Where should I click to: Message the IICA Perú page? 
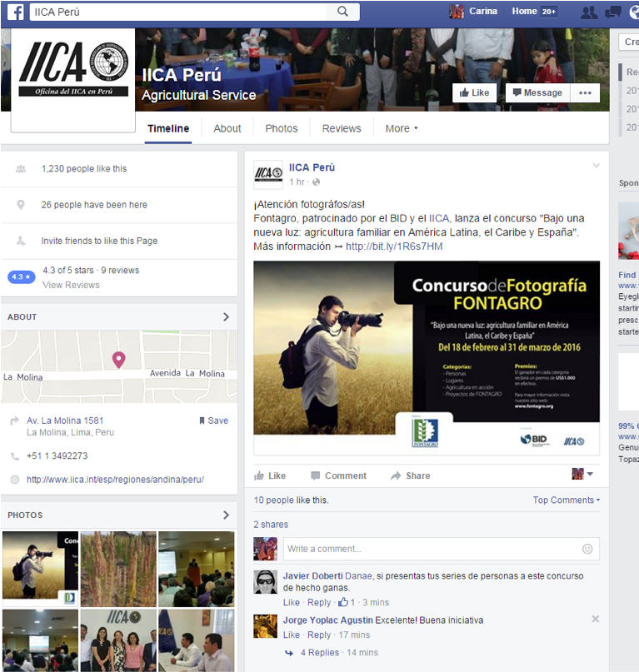pos(538,92)
